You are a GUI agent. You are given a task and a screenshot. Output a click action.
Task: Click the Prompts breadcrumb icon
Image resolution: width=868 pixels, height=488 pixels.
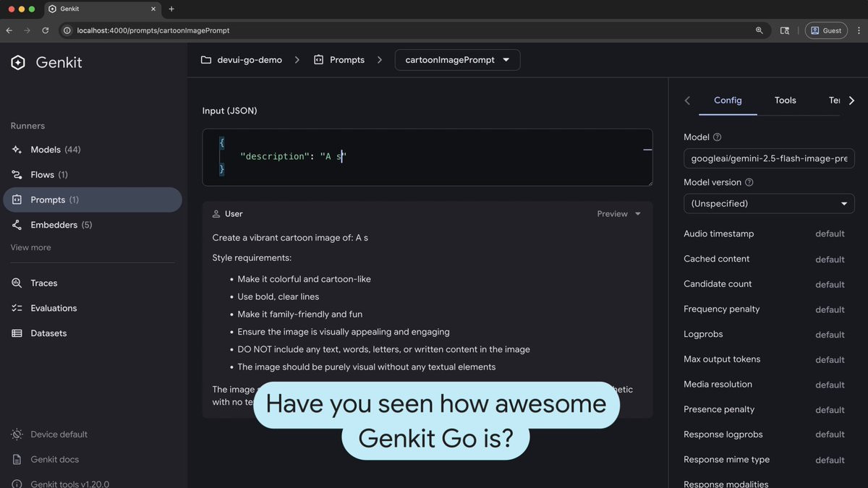tap(318, 60)
